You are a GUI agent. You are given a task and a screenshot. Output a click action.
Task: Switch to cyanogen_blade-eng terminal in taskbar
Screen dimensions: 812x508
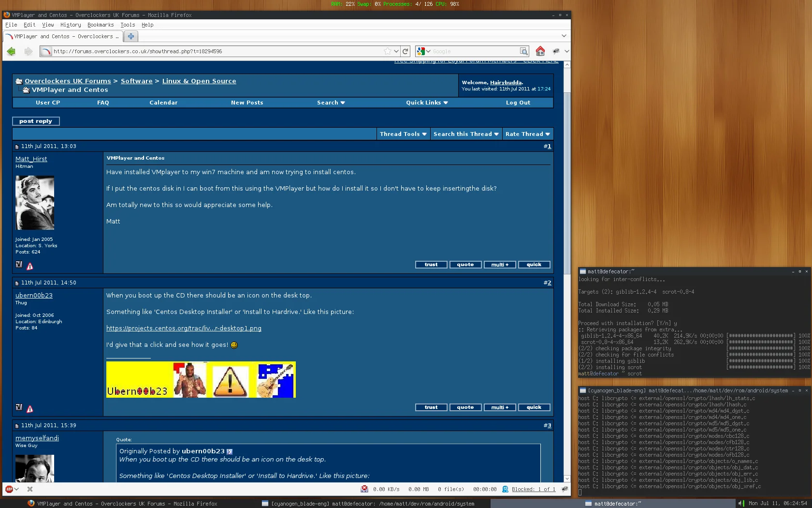[368, 504]
